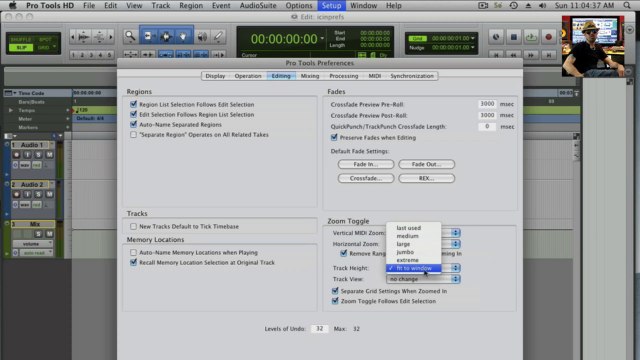The width and height of the screenshot is (640, 360).
Task: Choose 'last used' track height option
Action: tap(413, 228)
